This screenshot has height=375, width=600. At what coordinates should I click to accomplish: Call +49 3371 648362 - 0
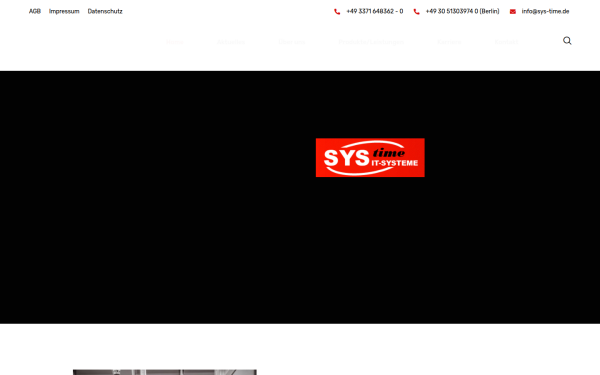375,11
